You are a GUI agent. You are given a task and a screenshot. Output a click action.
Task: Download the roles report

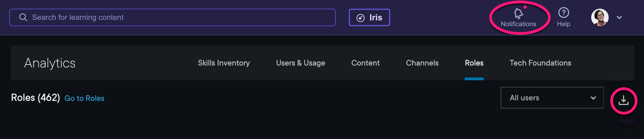click(623, 101)
